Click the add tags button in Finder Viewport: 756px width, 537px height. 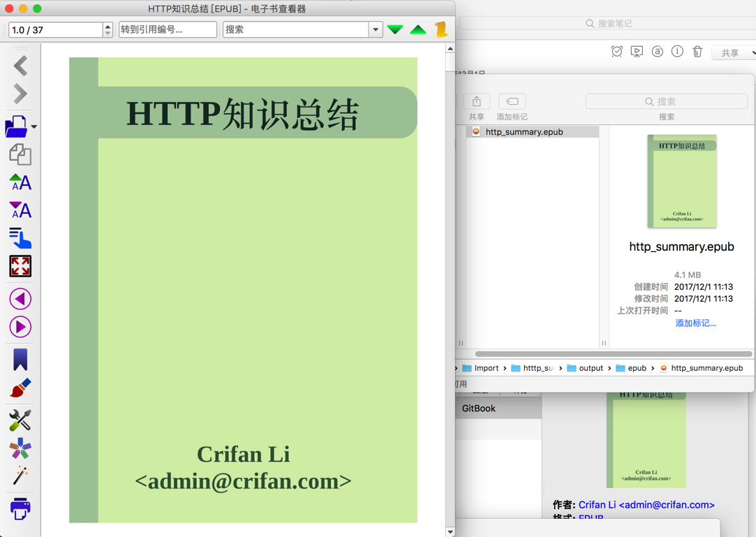(x=512, y=101)
